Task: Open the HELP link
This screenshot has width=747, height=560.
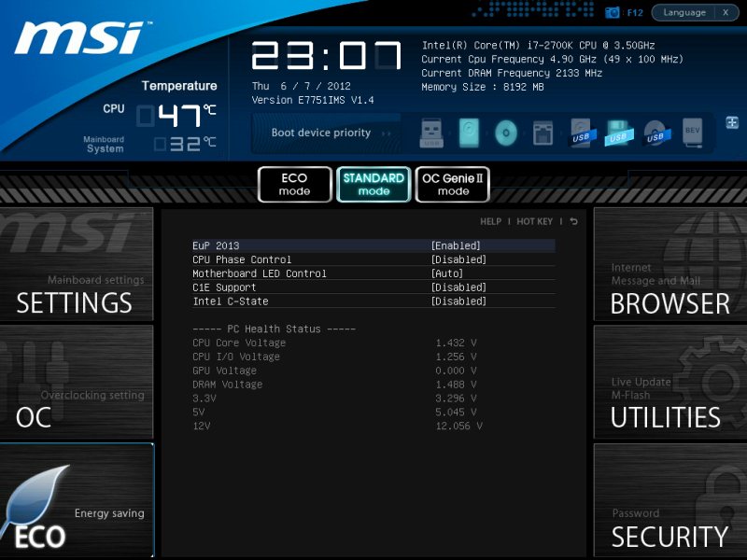Action: [x=491, y=221]
